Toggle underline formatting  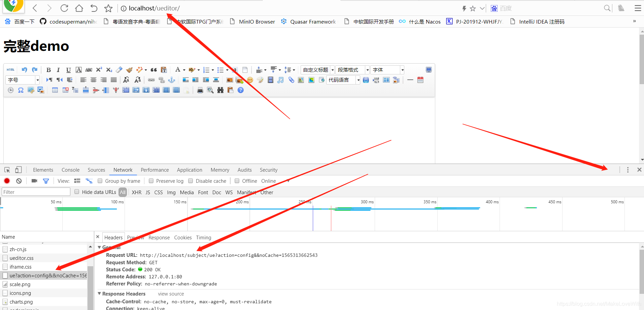68,70
